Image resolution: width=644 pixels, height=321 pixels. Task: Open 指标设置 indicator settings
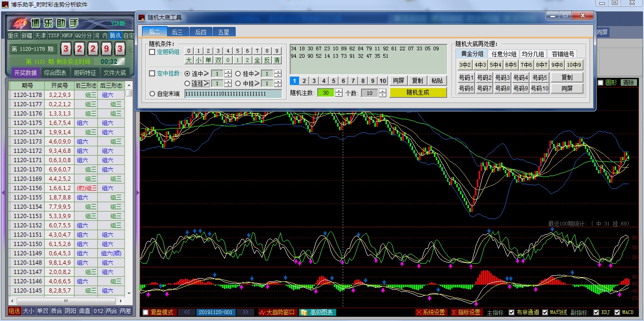click(466, 312)
